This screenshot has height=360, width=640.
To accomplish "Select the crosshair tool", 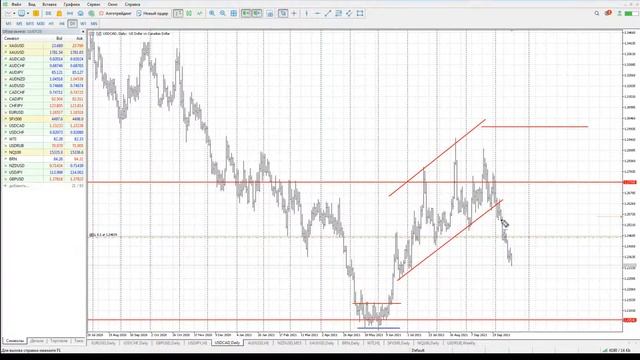I will point(294,13).
